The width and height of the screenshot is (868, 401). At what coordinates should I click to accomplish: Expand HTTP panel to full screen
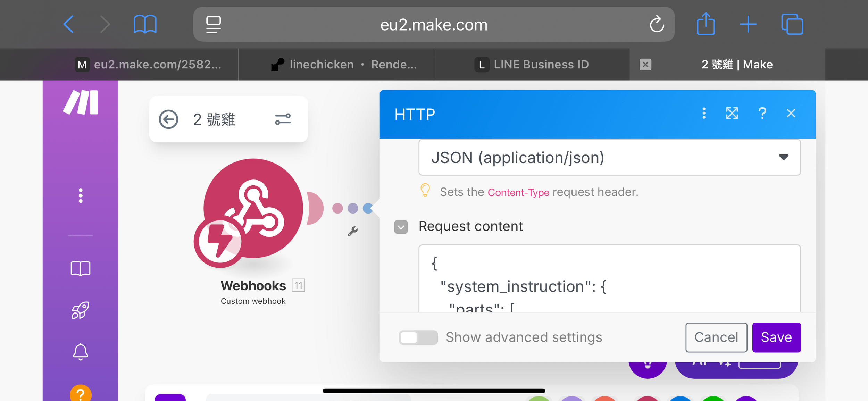click(x=732, y=113)
